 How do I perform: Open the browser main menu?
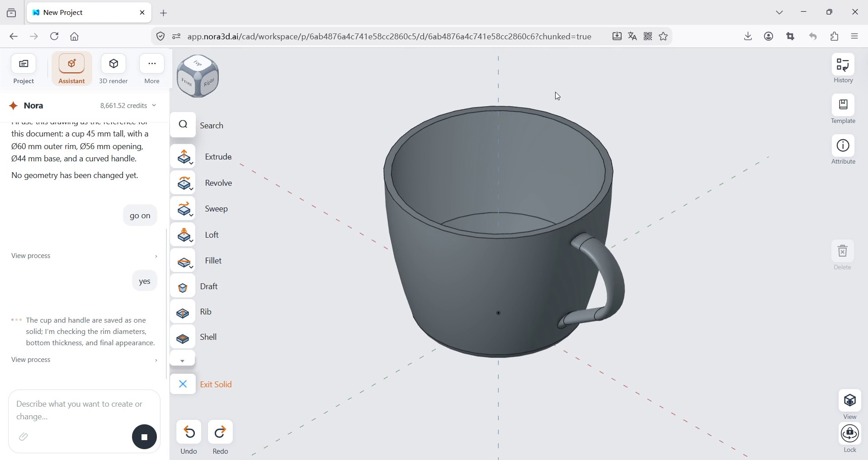(x=855, y=37)
